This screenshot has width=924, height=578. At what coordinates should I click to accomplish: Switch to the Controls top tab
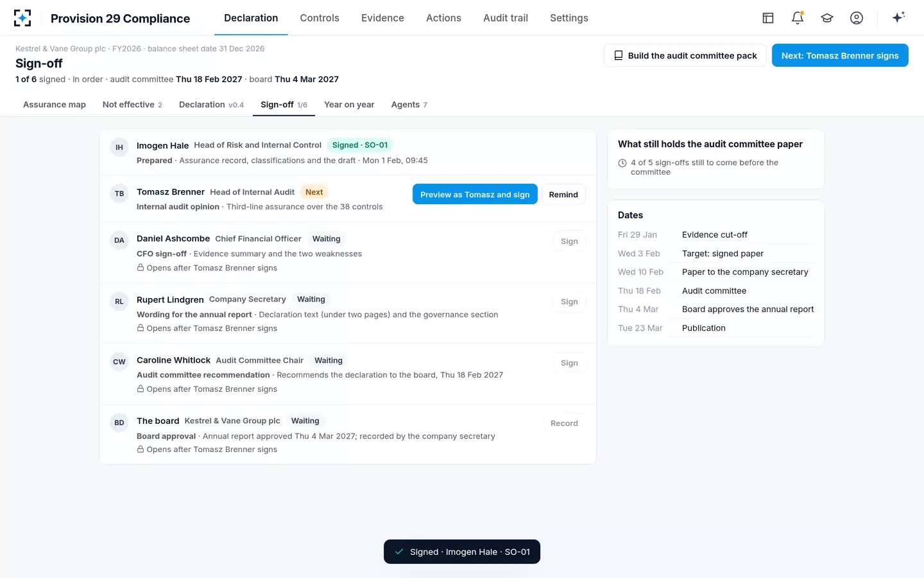(320, 18)
